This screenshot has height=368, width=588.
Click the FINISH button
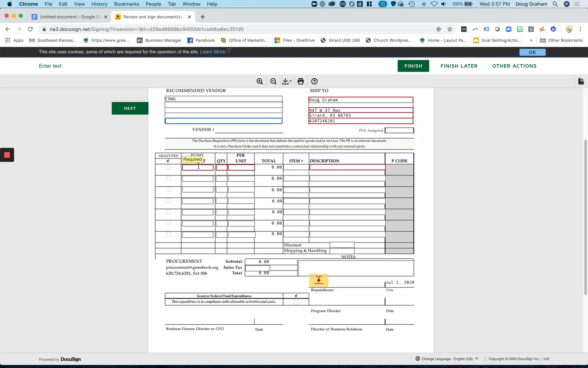[413, 66]
